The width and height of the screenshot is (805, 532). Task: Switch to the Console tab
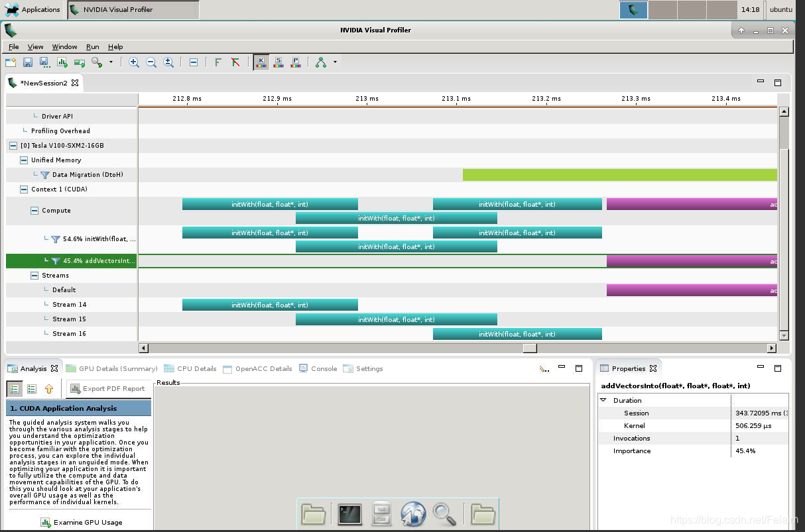[x=318, y=369]
